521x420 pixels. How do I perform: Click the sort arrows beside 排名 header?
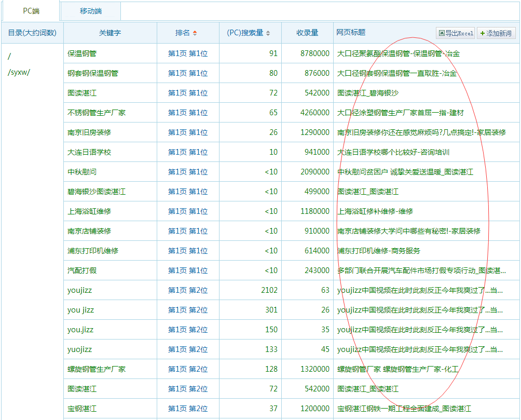(x=195, y=33)
